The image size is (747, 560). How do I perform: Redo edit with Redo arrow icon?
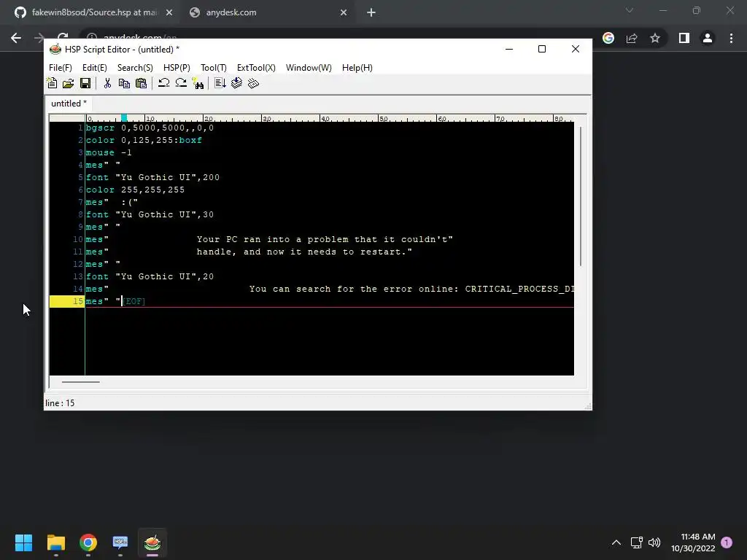click(x=181, y=83)
